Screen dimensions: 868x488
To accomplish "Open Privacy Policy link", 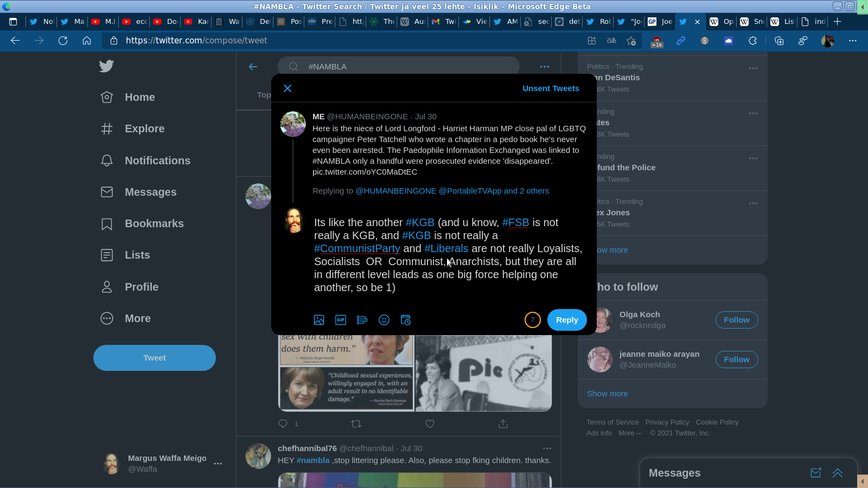I will [x=667, y=422].
